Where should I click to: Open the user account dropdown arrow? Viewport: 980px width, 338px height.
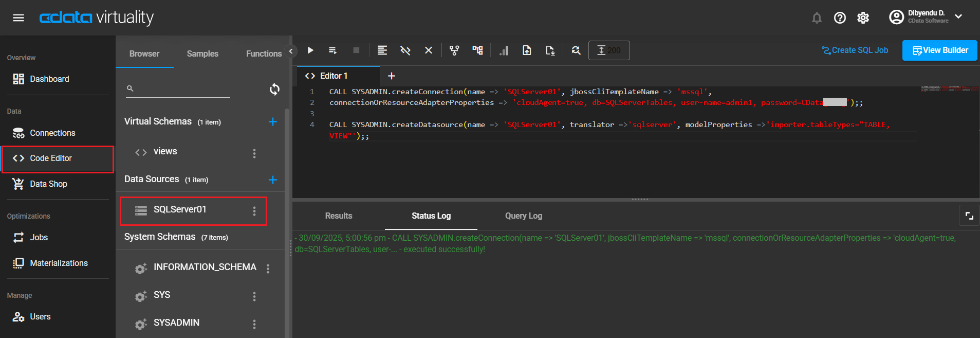958,16
